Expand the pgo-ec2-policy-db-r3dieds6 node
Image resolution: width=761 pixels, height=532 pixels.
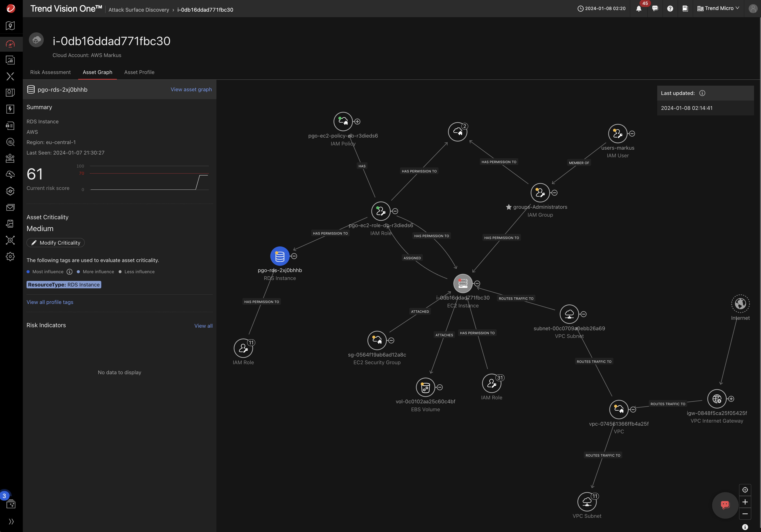coord(357,121)
